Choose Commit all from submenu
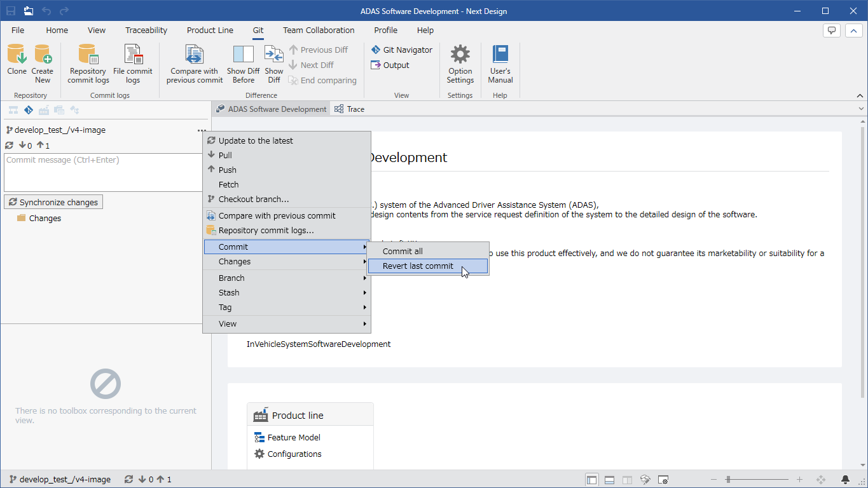This screenshot has height=488, width=868. pos(428,251)
